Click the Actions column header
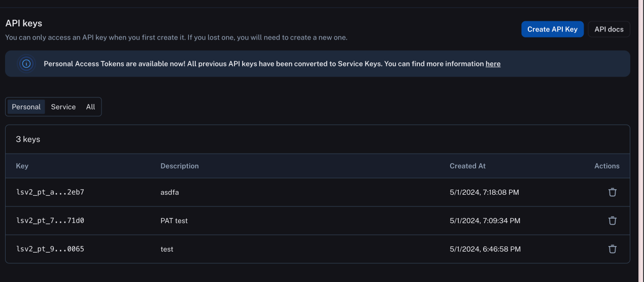644x282 pixels. pyautogui.click(x=607, y=166)
